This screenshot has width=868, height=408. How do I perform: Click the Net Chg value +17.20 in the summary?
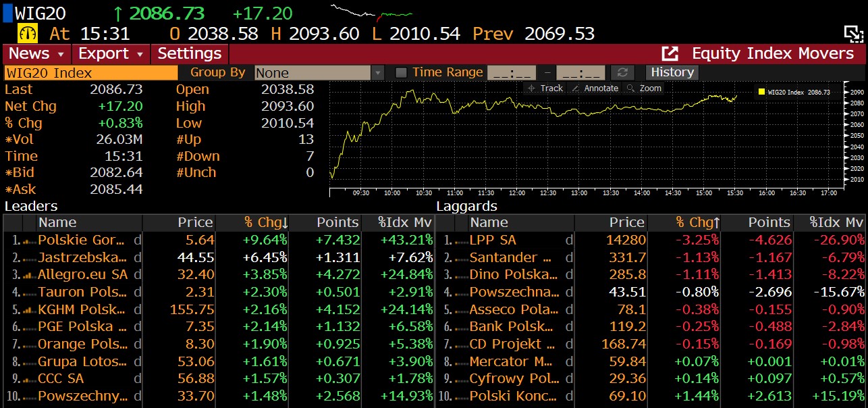120,106
